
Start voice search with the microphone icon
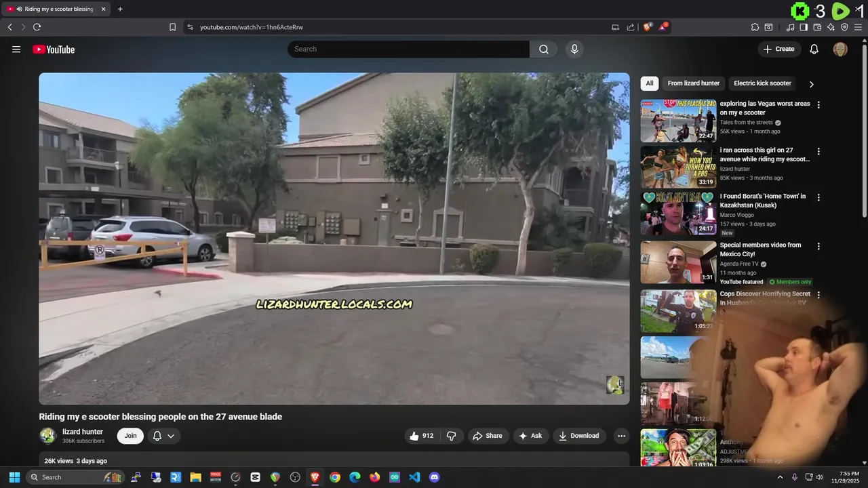pyautogui.click(x=574, y=49)
